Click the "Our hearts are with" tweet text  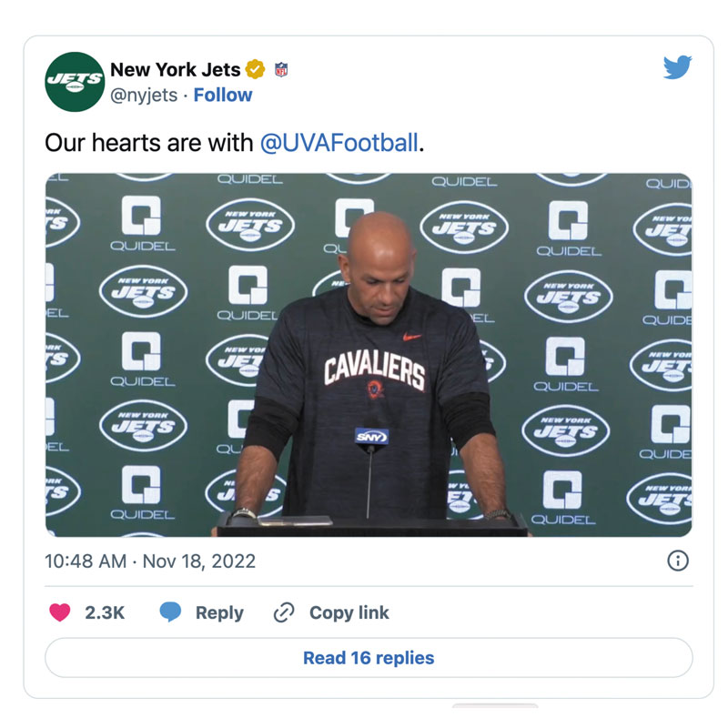pos(150,143)
